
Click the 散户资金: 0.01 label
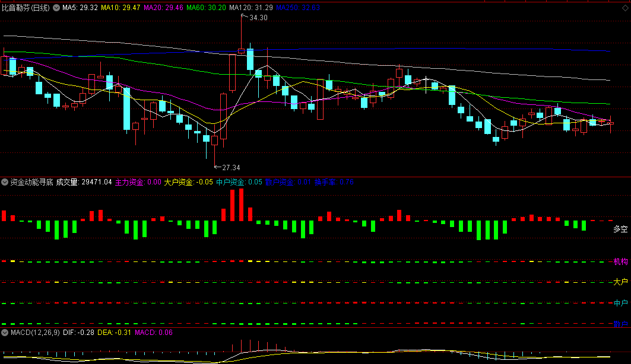[288, 182]
